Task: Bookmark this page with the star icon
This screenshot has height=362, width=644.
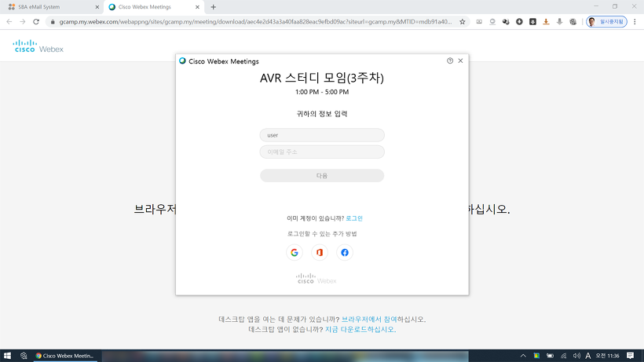Action: click(x=463, y=22)
